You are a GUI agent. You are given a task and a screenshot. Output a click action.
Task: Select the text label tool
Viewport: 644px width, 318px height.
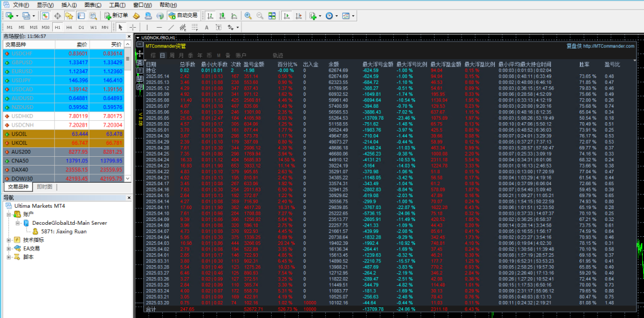click(x=218, y=27)
